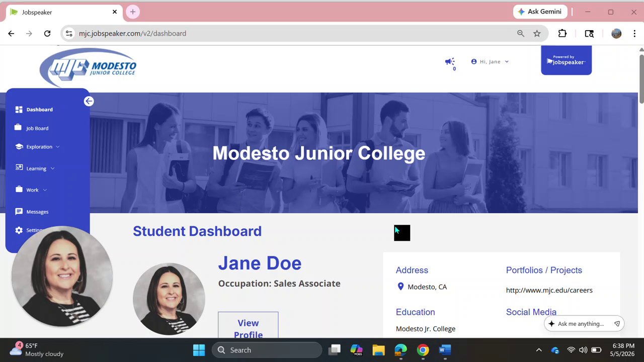The width and height of the screenshot is (644, 362).
Task: Click the Powered by Jobspeaker badge
Action: coord(566,60)
